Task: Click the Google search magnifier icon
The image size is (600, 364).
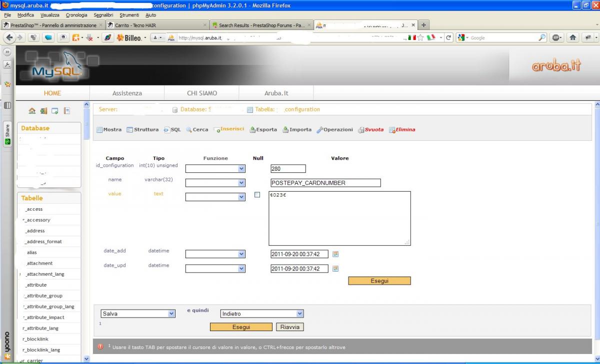Action: tap(542, 37)
